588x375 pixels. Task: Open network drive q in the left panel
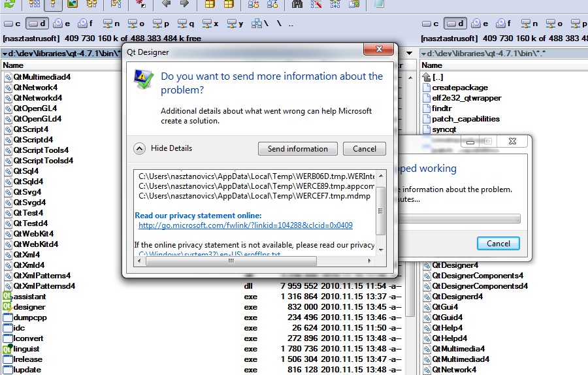click(185, 24)
